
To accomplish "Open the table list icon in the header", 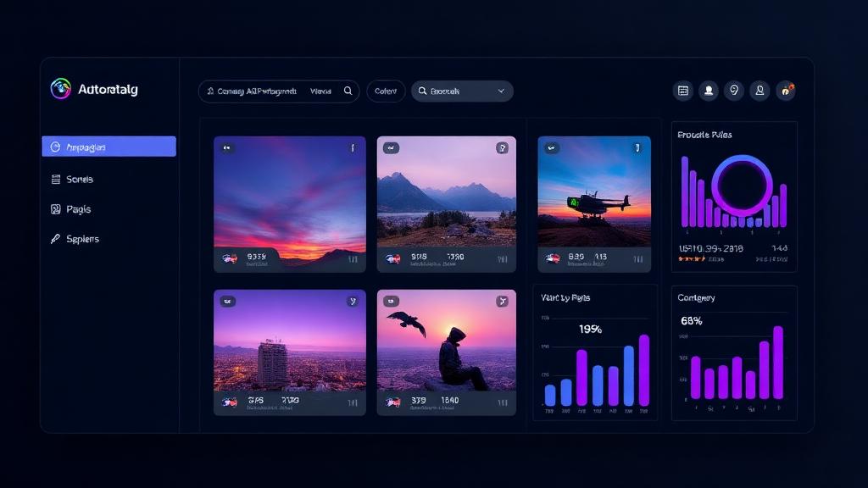I will tap(683, 91).
